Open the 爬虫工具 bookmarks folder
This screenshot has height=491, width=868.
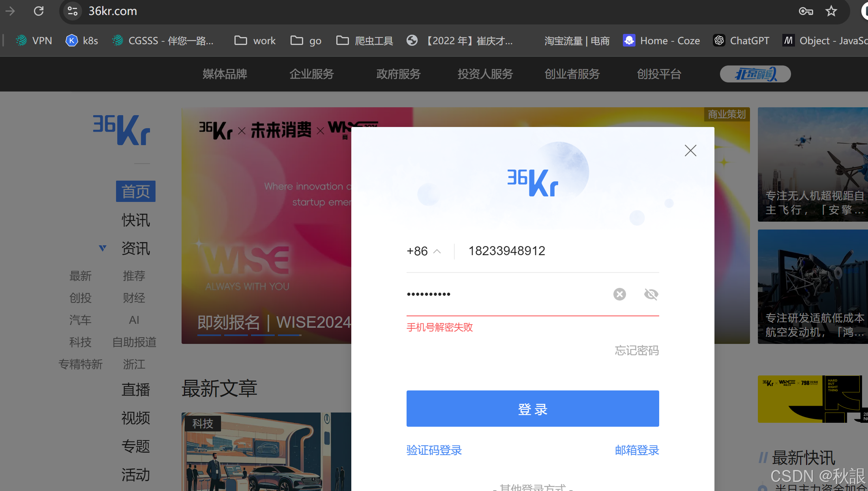[364, 41]
